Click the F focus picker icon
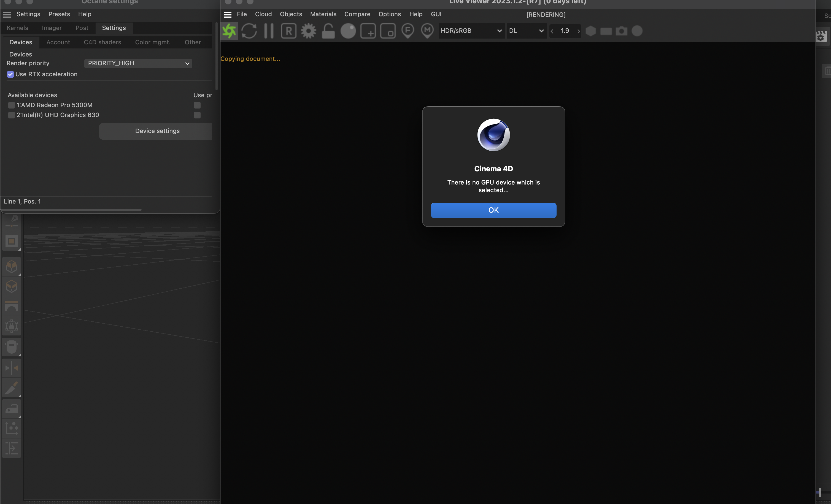831x504 pixels. (x=408, y=31)
